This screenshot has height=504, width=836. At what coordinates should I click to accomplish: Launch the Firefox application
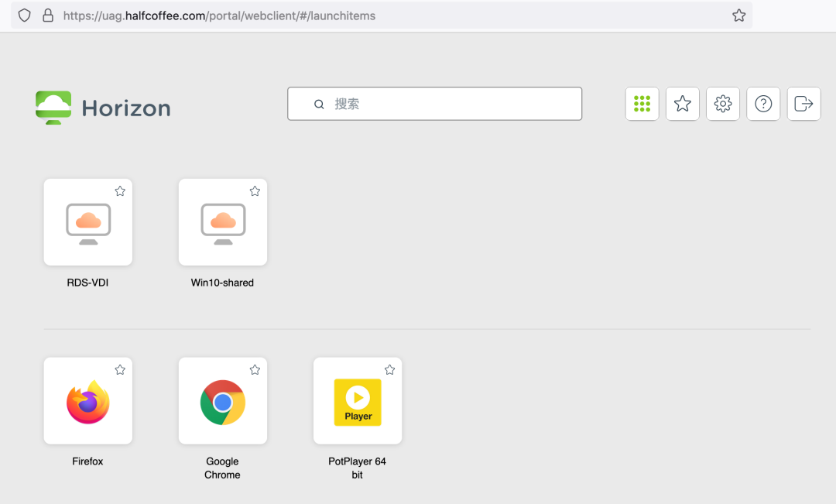coord(88,400)
